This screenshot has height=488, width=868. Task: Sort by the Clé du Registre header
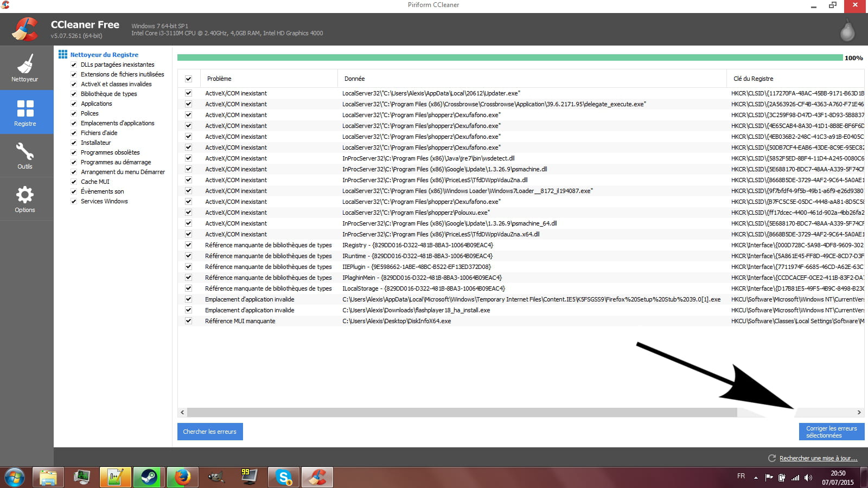coord(795,79)
